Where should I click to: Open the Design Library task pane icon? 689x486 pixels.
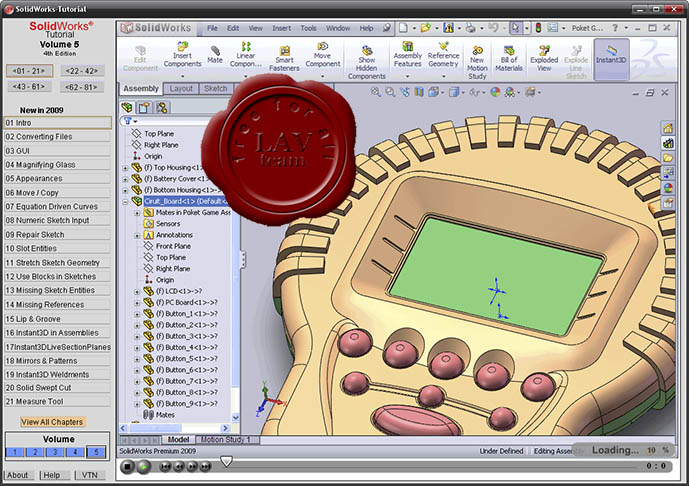pos(668,143)
